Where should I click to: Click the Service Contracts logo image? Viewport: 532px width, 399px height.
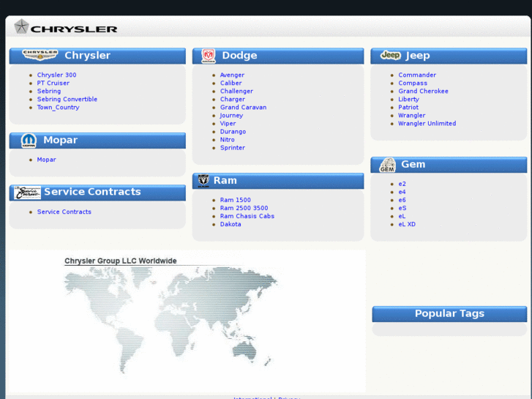[x=27, y=193]
